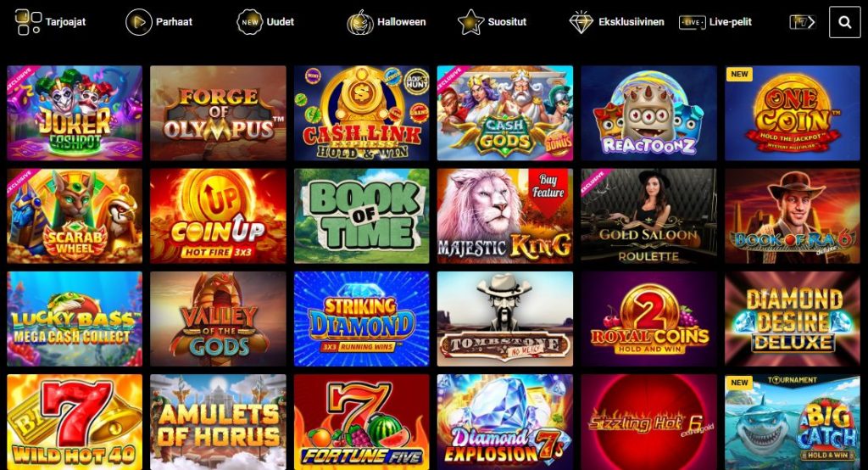Start Book of Time slot
Screen dimensions: 868x470
pos(361,216)
